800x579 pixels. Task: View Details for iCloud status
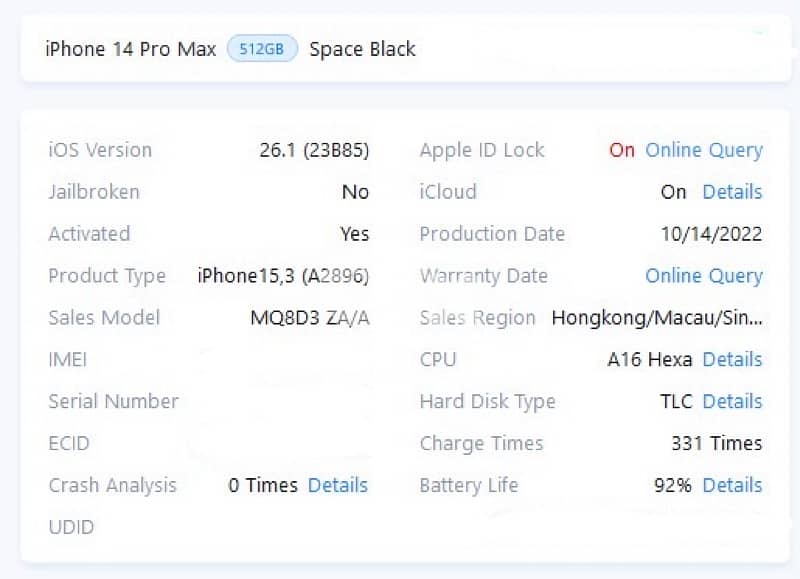(x=732, y=192)
